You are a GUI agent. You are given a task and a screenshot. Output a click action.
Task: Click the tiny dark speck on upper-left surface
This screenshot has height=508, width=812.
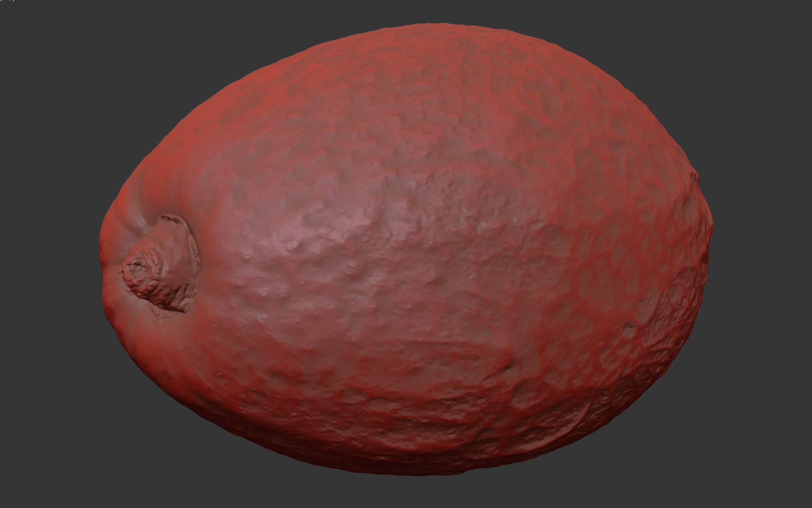click(x=197, y=130)
